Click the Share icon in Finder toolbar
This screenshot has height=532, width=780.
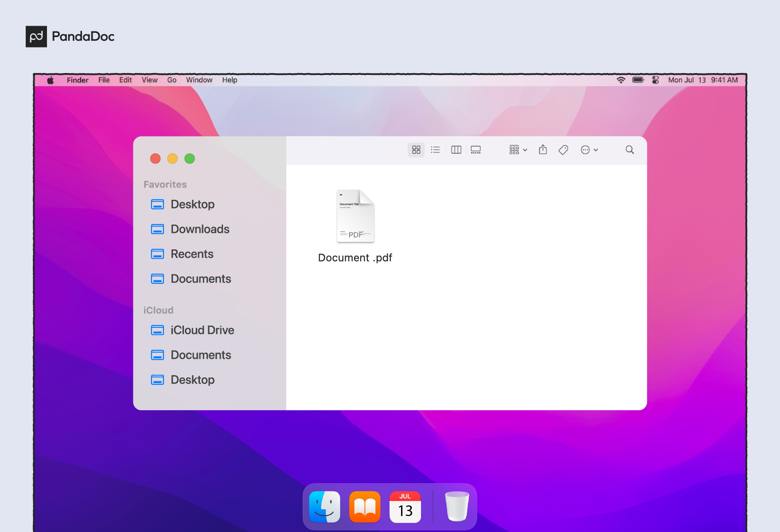pyautogui.click(x=543, y=150)
